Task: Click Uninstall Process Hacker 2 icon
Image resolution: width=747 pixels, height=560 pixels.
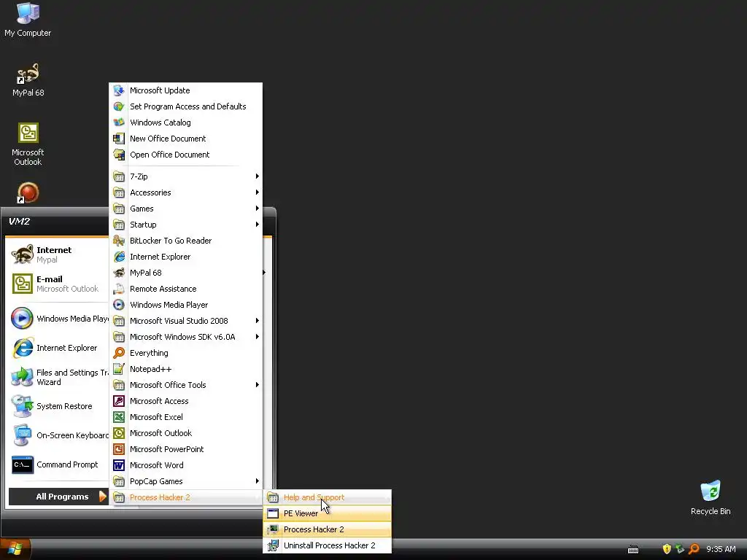Action: (x=273, y=545)
